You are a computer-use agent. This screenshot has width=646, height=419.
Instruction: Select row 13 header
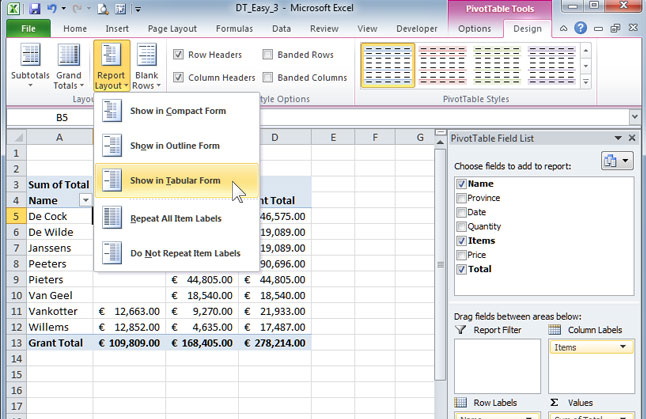[x=16, y=343]
